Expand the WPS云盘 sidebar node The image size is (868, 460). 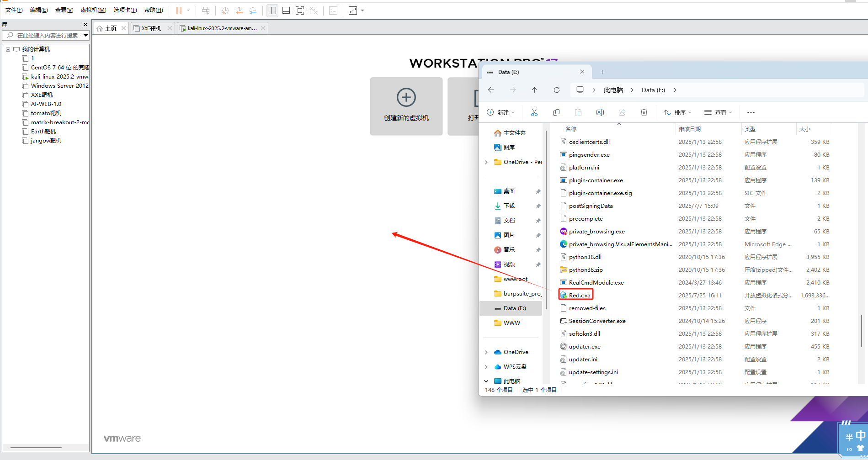click(486, 367)
